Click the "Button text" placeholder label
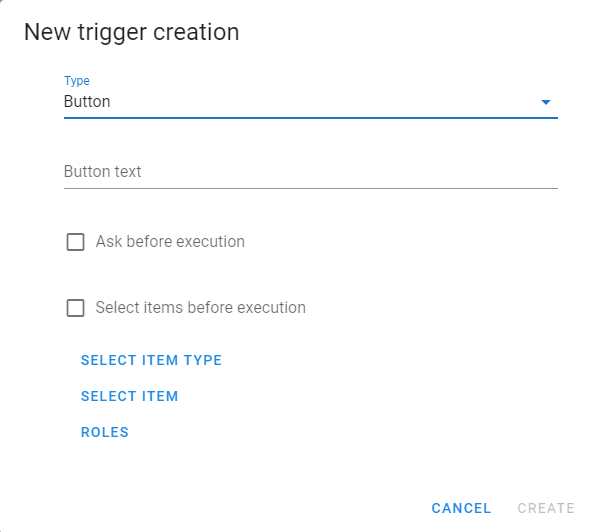Viewport: 597px width, 532px height. click(102, 172)
